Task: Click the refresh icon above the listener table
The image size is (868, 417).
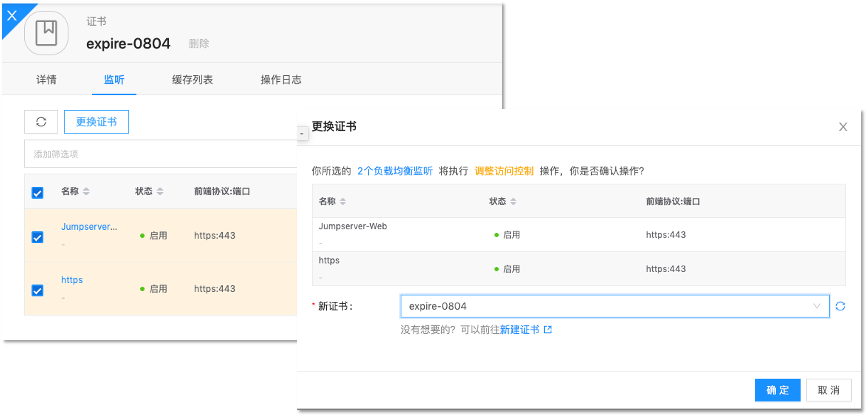Action: tap(41, 122)
